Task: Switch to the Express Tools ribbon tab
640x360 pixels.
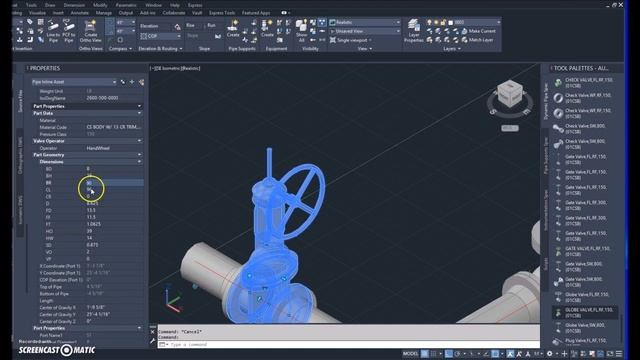Action: [x=222, y=13]
